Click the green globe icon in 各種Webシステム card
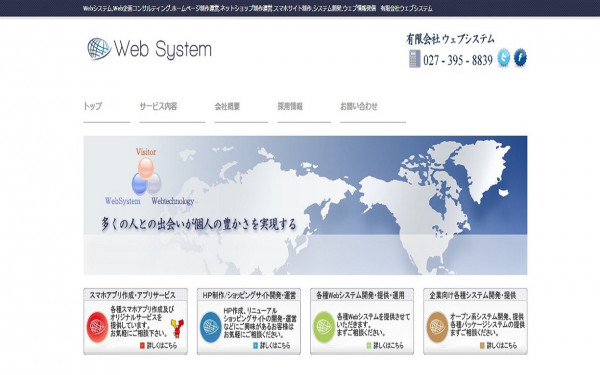 tap(324, 327)
